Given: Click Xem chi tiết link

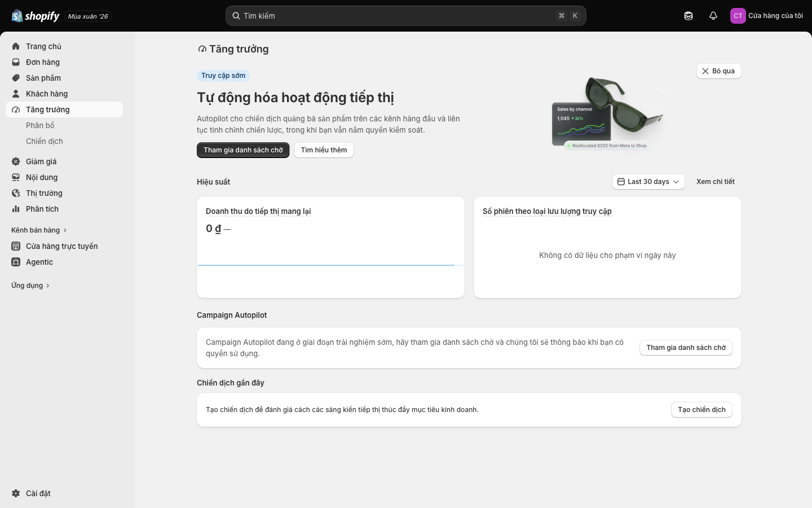Looking at the screenshot, I should click(x=716, y=182).
